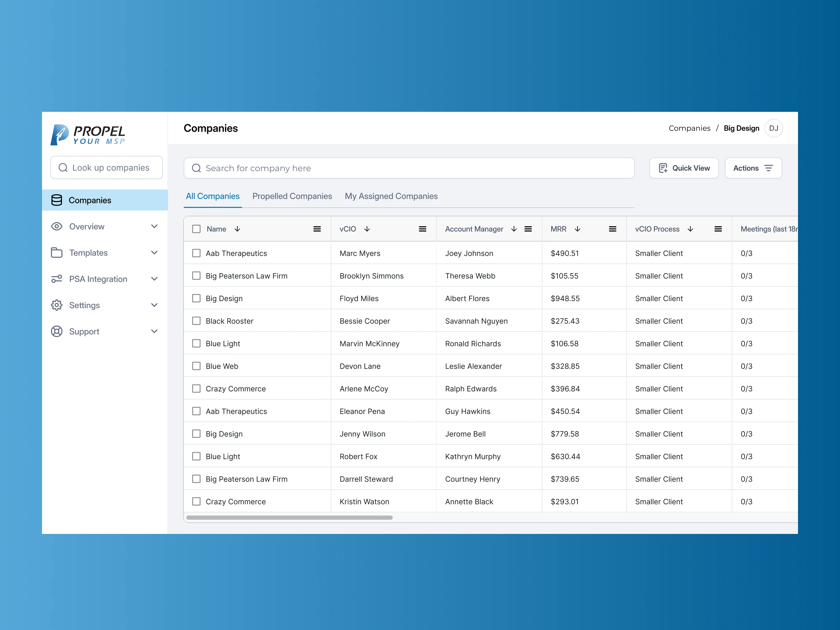Click the magnifier icon in Look up companies
Viewport: 840px width, 630px height.
[63, 167]
